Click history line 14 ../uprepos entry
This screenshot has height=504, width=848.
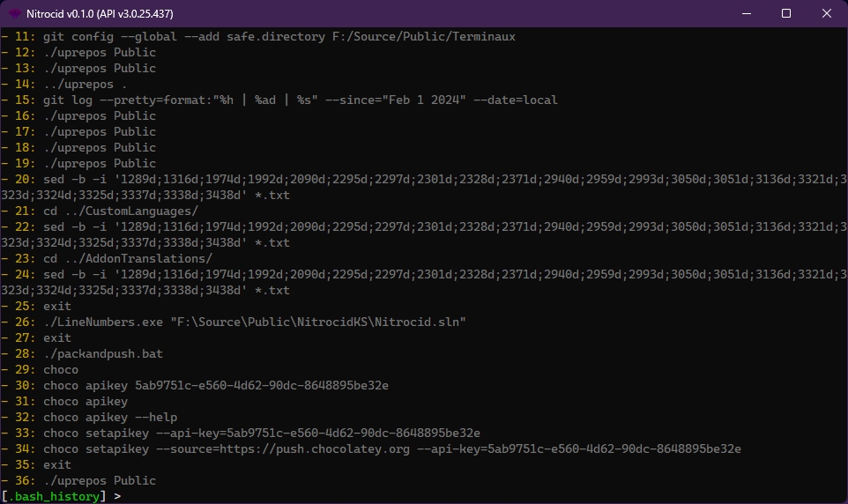click(x=85, y=84)
